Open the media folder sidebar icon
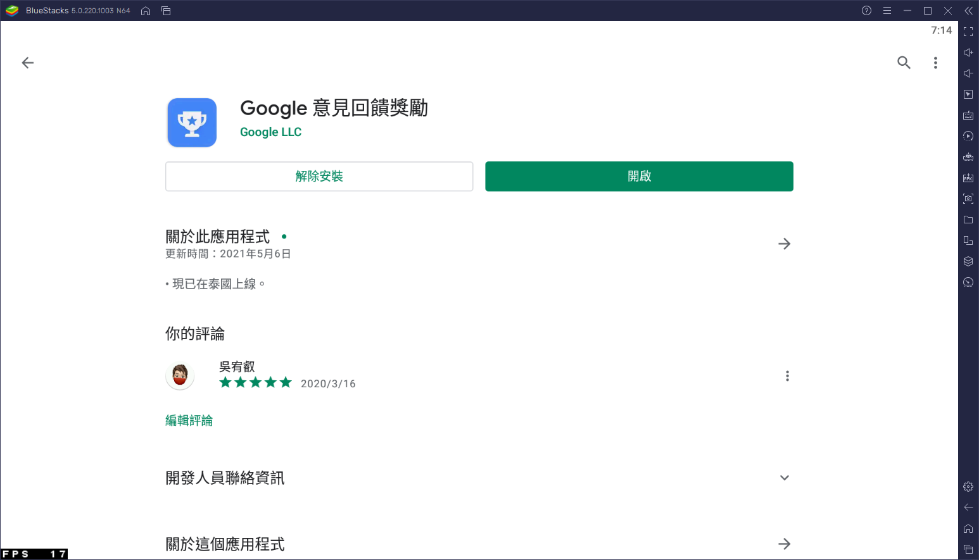Viewport: 979px width, 560px height. (x=968, y=220)
